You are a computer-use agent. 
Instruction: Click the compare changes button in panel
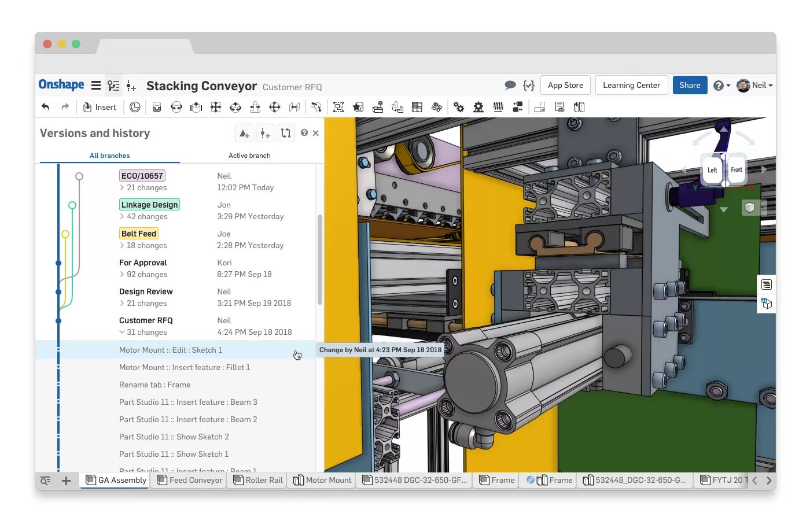click(x=286, y=133)
